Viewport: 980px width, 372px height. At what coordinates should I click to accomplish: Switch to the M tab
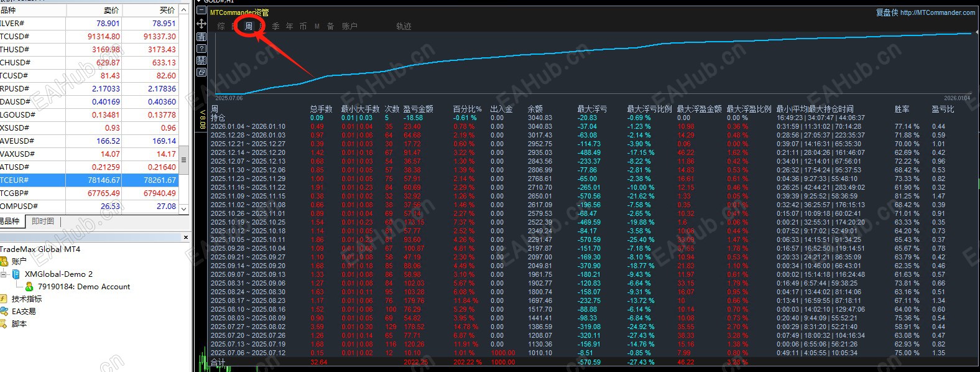pyautogui.click(x=317, y=26)
